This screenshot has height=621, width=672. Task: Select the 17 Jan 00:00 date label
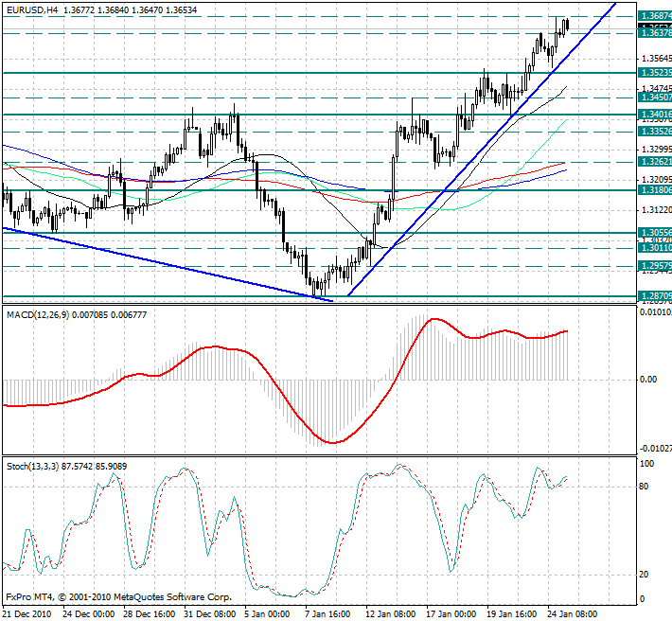click(x=451, y=614)
